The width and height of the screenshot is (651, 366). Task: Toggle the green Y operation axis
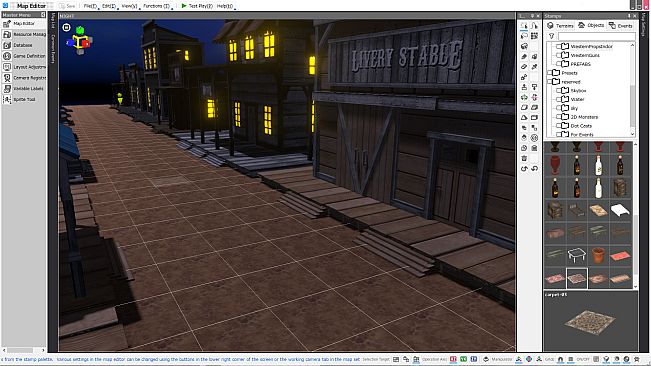tap(463, 359)
